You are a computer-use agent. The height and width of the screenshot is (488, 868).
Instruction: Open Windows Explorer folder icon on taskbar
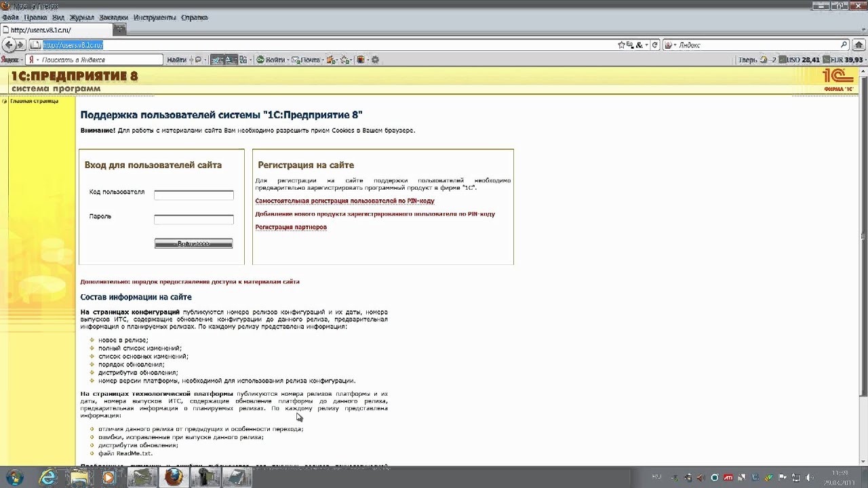(79, 478)
